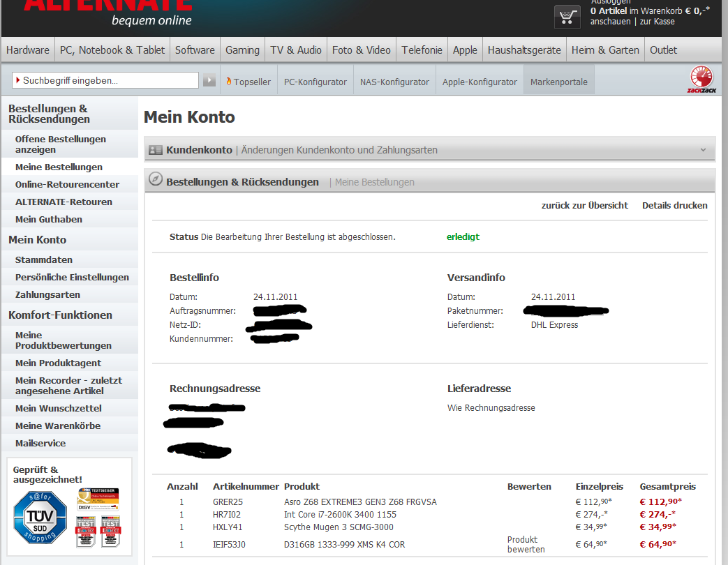Screen dimensions: 728x565
Task: Open Online-Retourencenter
Action: tap(70, 184)
